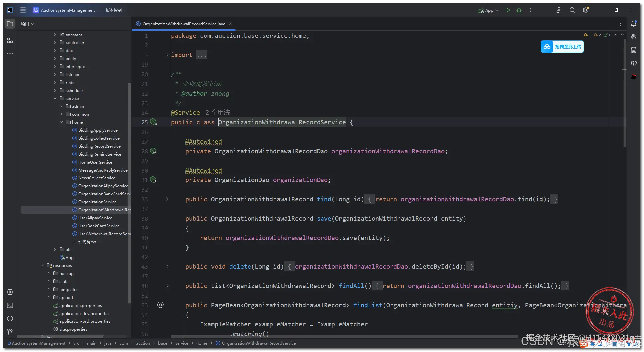
Task: Open site.properties file
Action: click(73, 329)
